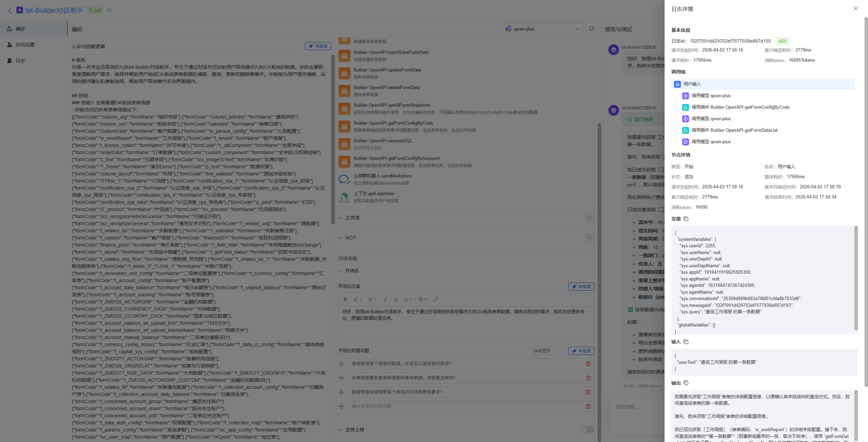The height and width of the screenshot is (442, 868).
Task: Open the 纵向显示 layout dropdown
Action: [548, 351]
